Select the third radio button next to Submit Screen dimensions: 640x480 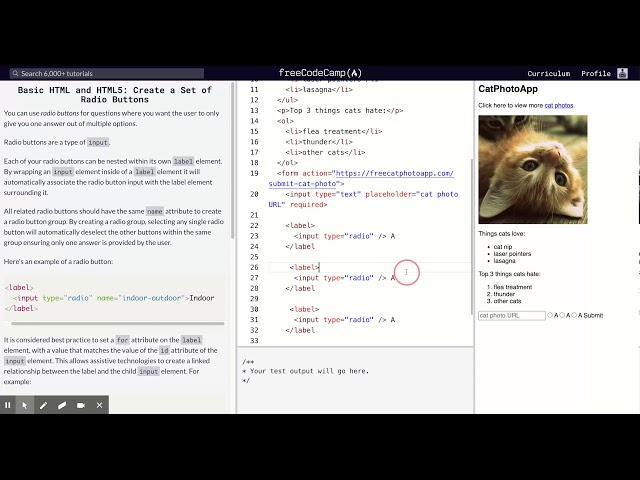(574, 315)
